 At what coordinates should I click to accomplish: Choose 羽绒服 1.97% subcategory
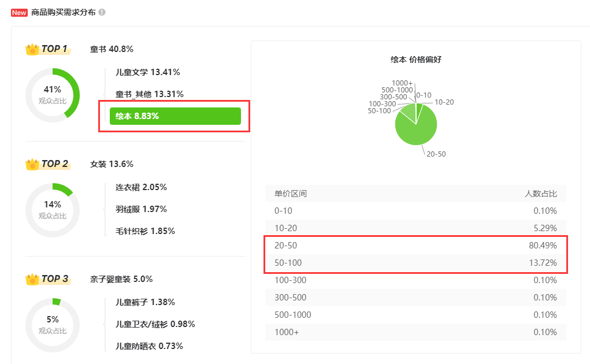tap(141, 209)
